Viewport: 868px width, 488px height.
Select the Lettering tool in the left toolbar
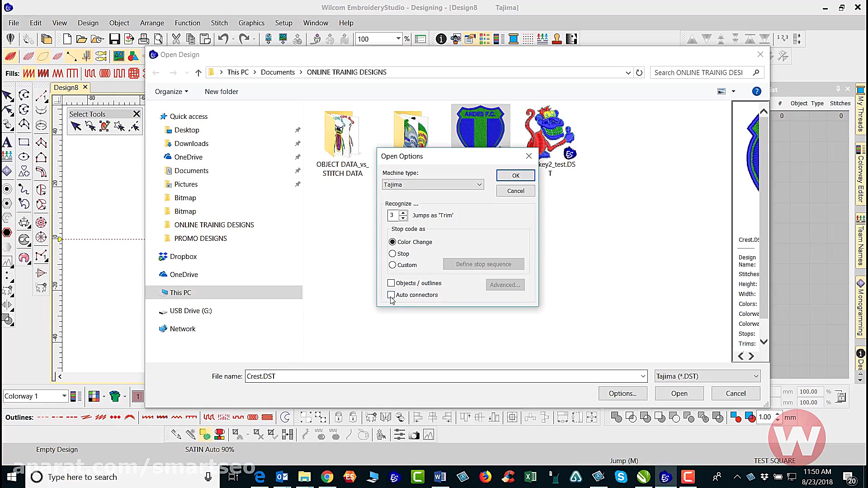click(x=7, y=142)
